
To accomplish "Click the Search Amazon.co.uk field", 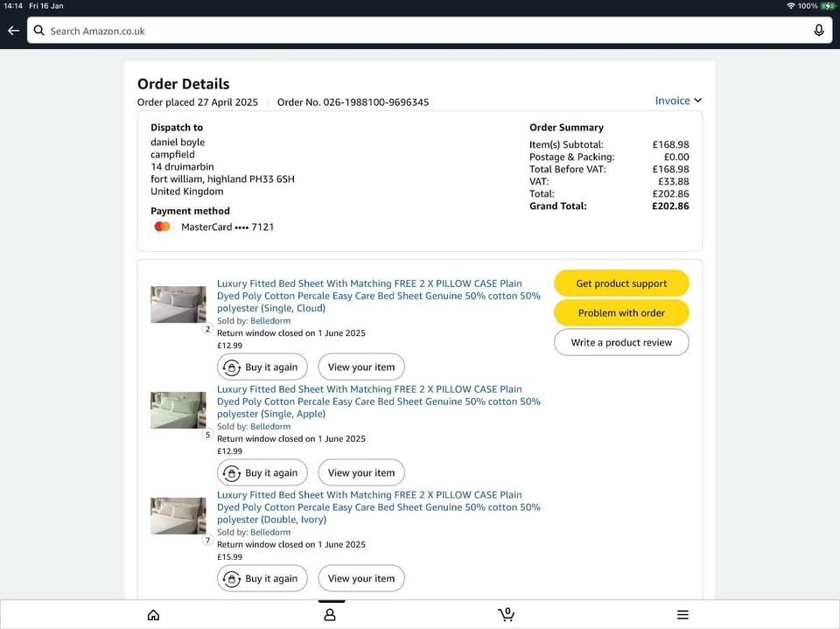I will pyautogui.click(x=420, y=31).
